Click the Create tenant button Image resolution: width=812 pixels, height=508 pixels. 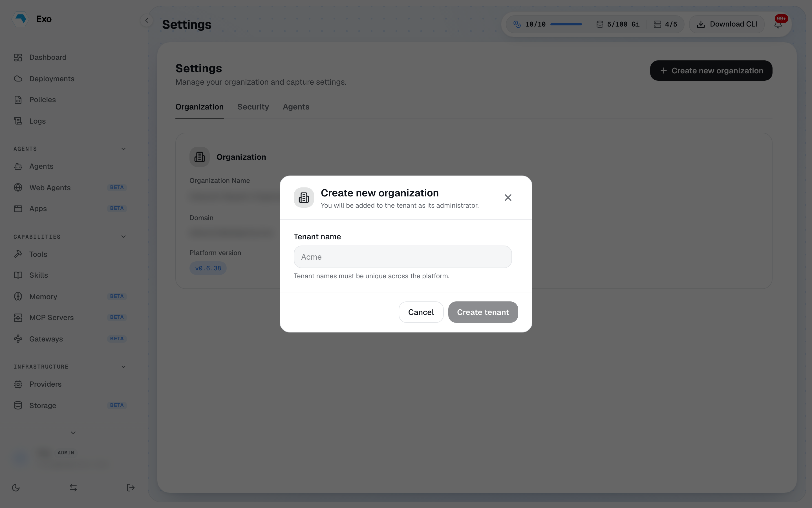click(x=483, y=312)
